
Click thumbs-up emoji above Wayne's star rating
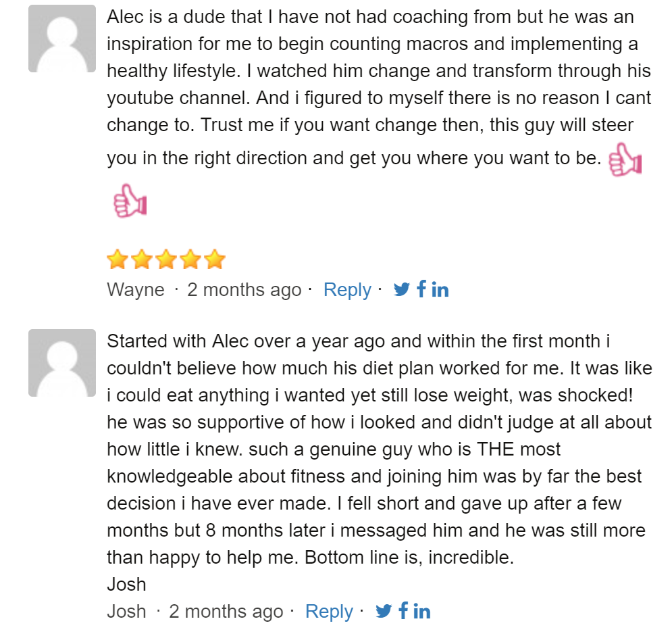click(130, 201)
